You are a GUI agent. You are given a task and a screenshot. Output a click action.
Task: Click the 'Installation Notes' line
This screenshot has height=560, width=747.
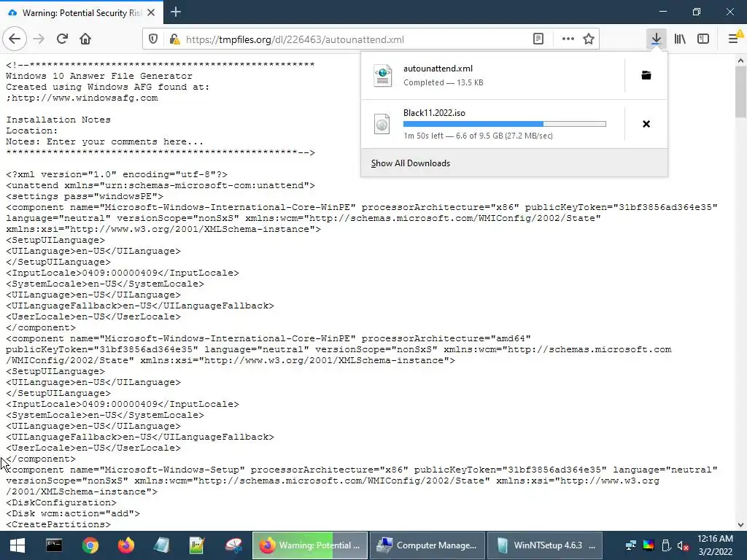pyautogui.click(x=58, y=120)
